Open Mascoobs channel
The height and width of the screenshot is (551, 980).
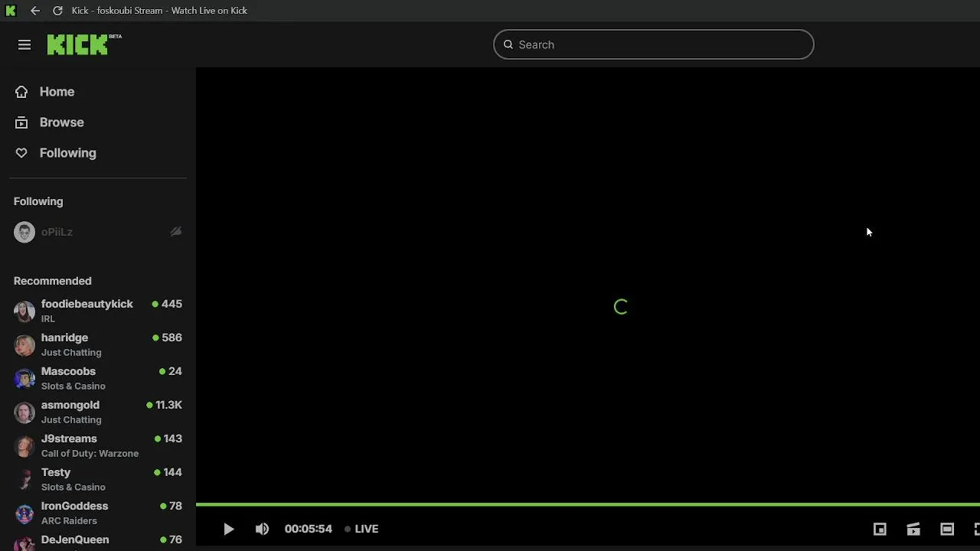click(98, 378)
